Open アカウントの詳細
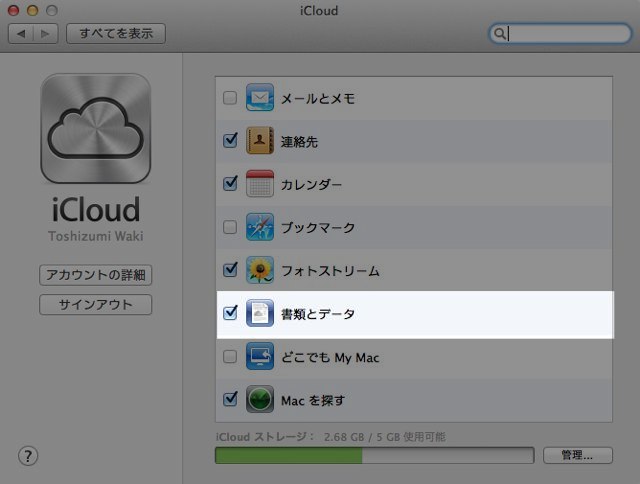640x484 pixels. click(96, 275)
